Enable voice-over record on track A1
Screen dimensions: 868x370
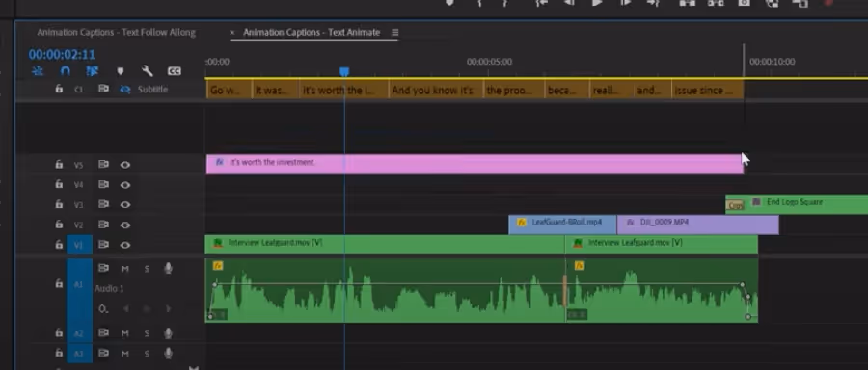point(168,268)
